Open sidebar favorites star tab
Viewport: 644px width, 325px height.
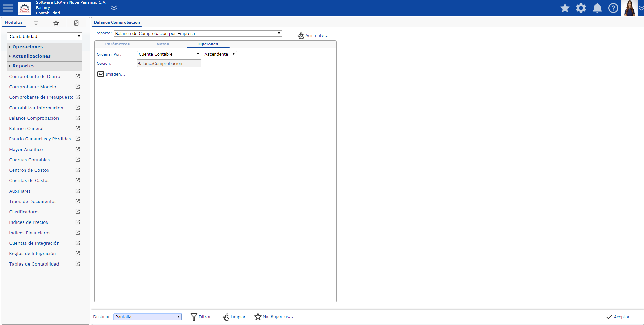click(x=56, y=23)
